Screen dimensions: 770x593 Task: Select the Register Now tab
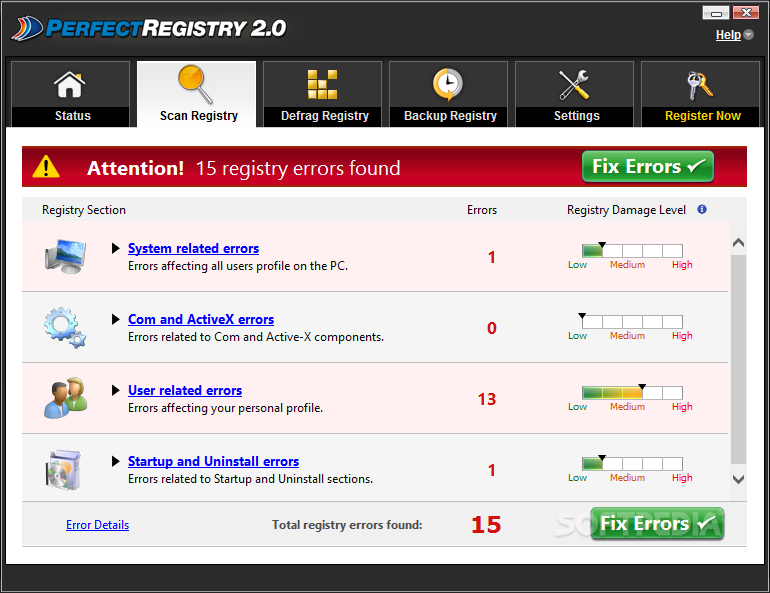pyautogui.click(x=700, y=94)
